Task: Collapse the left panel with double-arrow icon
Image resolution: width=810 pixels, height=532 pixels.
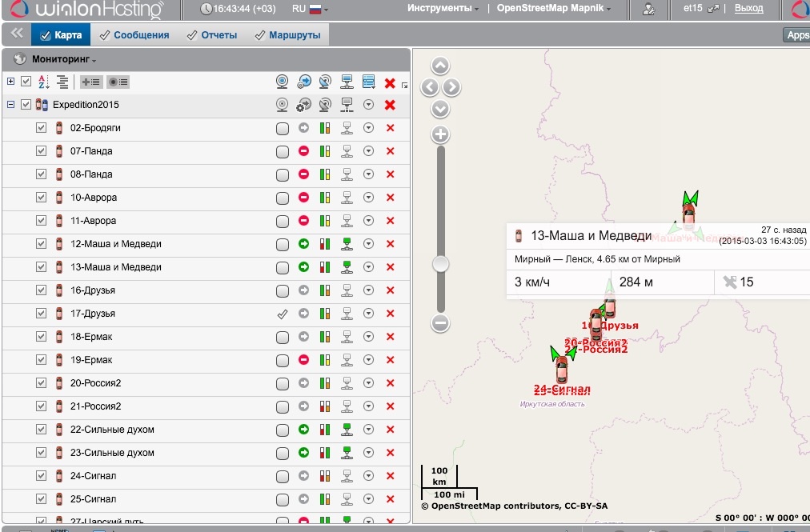Action: coord(16,34)
